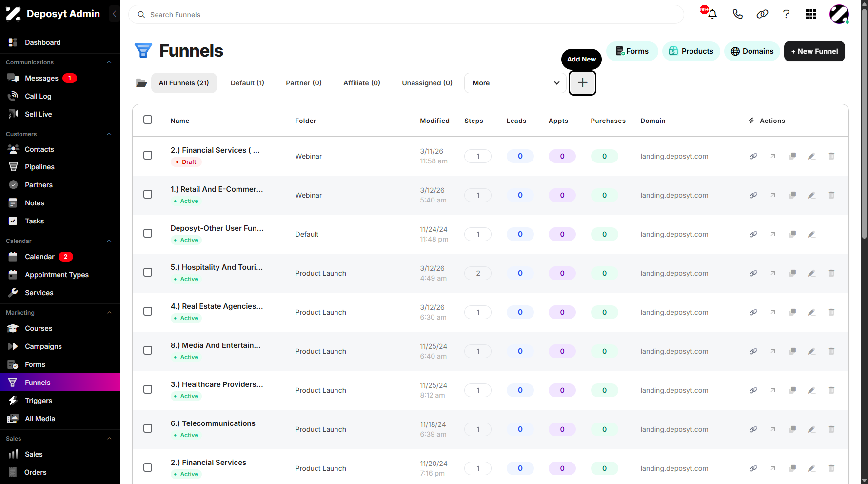This screenshot has width=868, height=484.
Task: Edit the Media And Entertainment funnel
Action: (811, 351)
